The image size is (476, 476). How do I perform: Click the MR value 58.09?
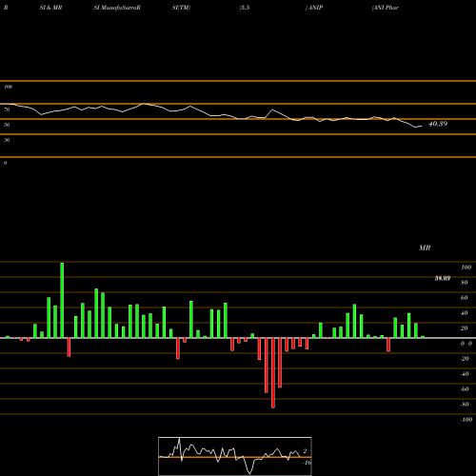point(443,278)
